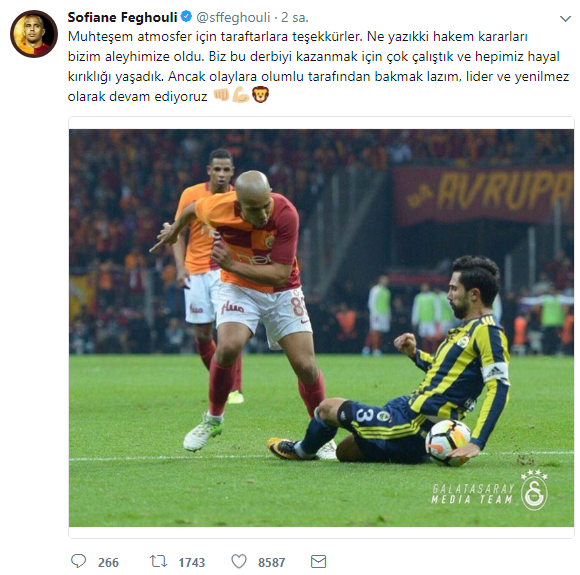Click the flexed biceps emoji
This screenshot has height=575, width=580.
[241, 95]
